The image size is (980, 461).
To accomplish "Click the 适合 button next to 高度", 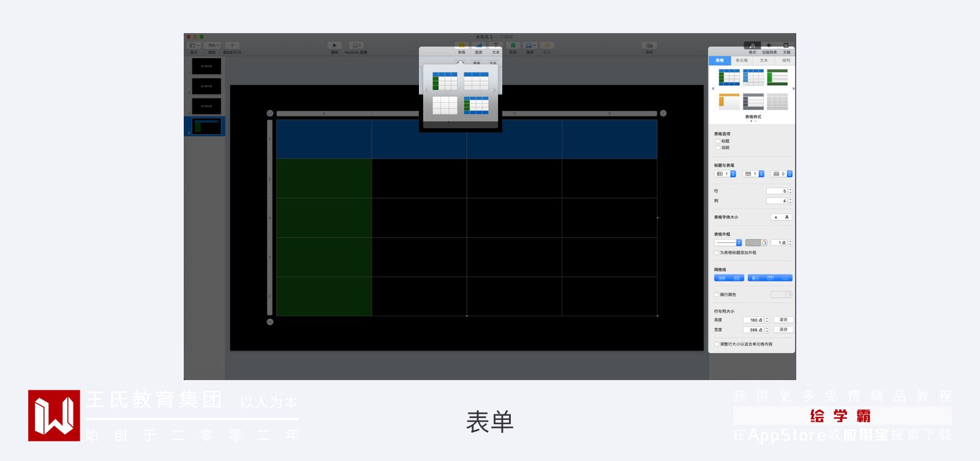I will click(x=783, y=320).
